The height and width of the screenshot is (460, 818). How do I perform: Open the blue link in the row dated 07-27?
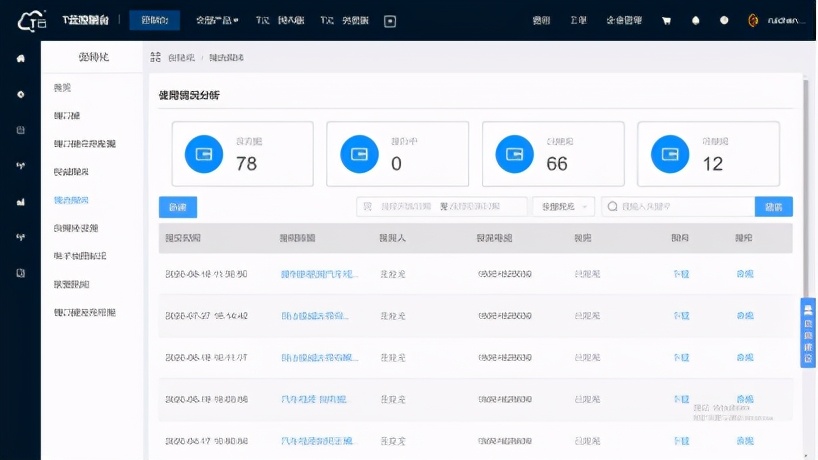pyautogui.click(x=315, y=316)
